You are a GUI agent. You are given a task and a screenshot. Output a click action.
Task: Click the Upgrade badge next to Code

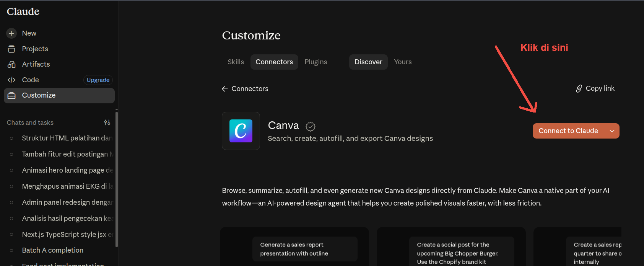point(98,80)
